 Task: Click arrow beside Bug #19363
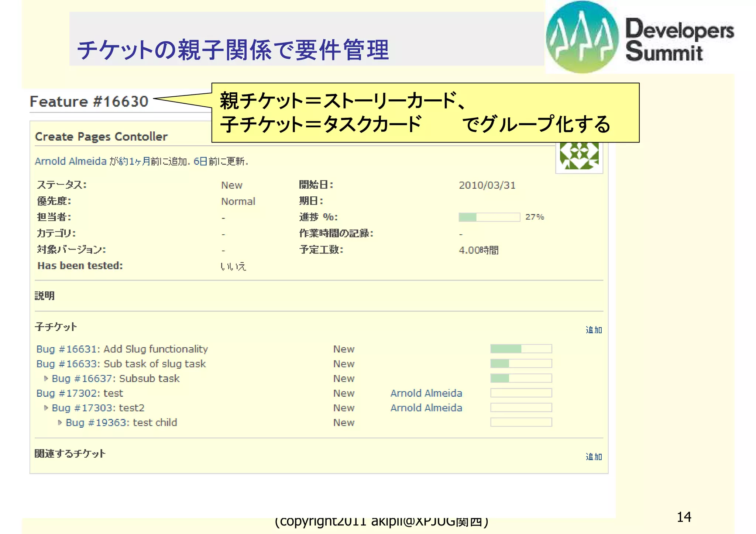point(60,423)
